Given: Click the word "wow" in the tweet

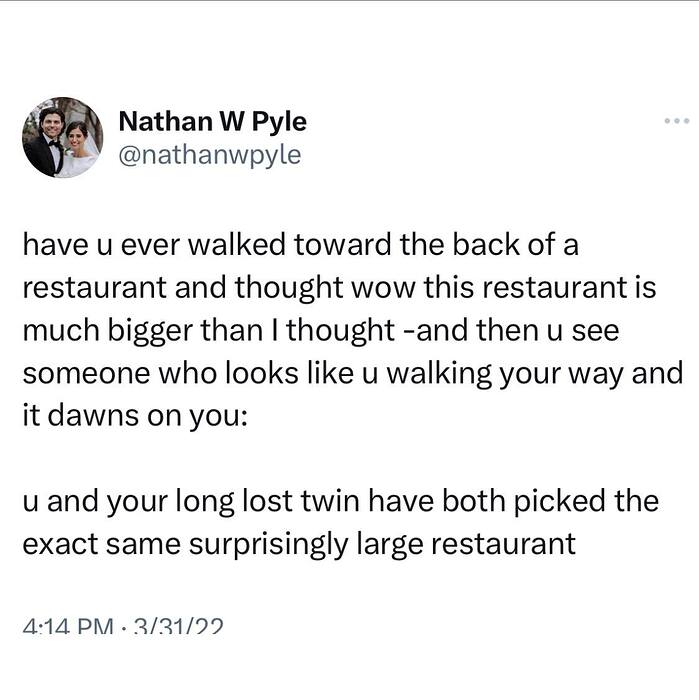Looking at the screenshot, I should coord(375,287).
